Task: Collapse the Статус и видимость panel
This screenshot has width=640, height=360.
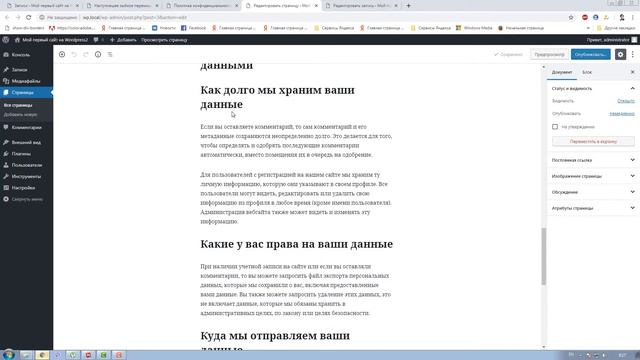Action: pyautogui.click(x=593, y=89)
